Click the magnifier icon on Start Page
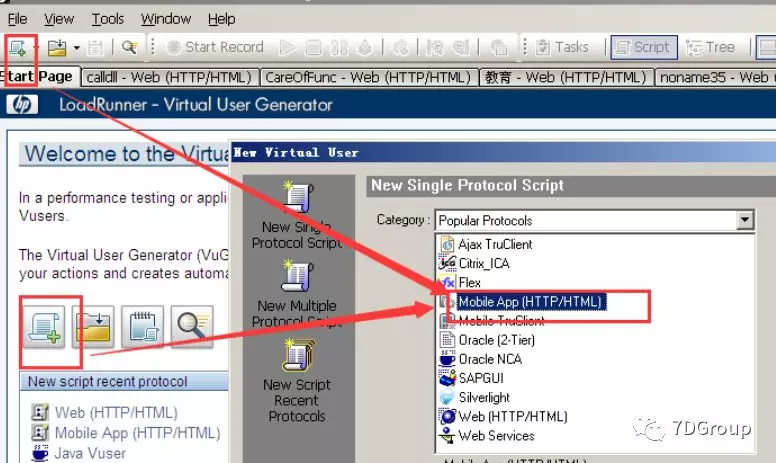The height and width of the screenshot is (463, 776). coord(193,327)
